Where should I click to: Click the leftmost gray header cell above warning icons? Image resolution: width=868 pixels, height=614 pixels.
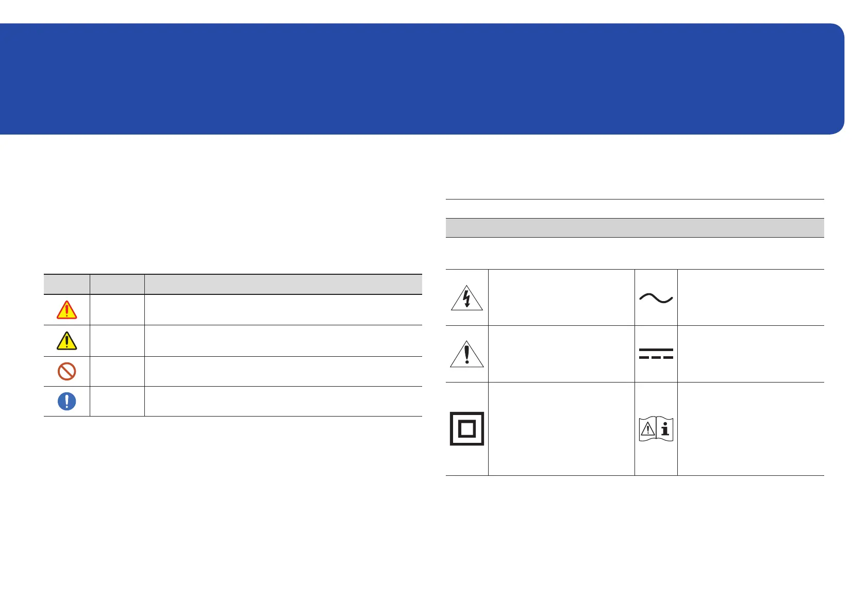(66, 285)
